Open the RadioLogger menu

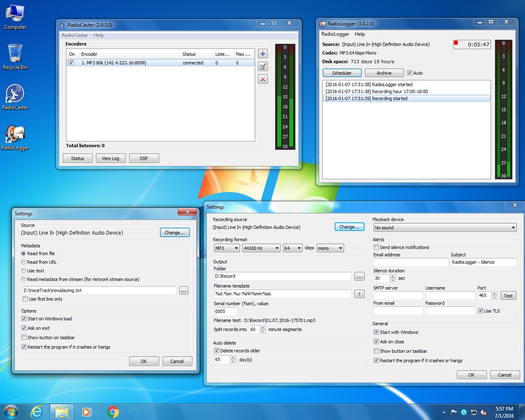[335, 34]
